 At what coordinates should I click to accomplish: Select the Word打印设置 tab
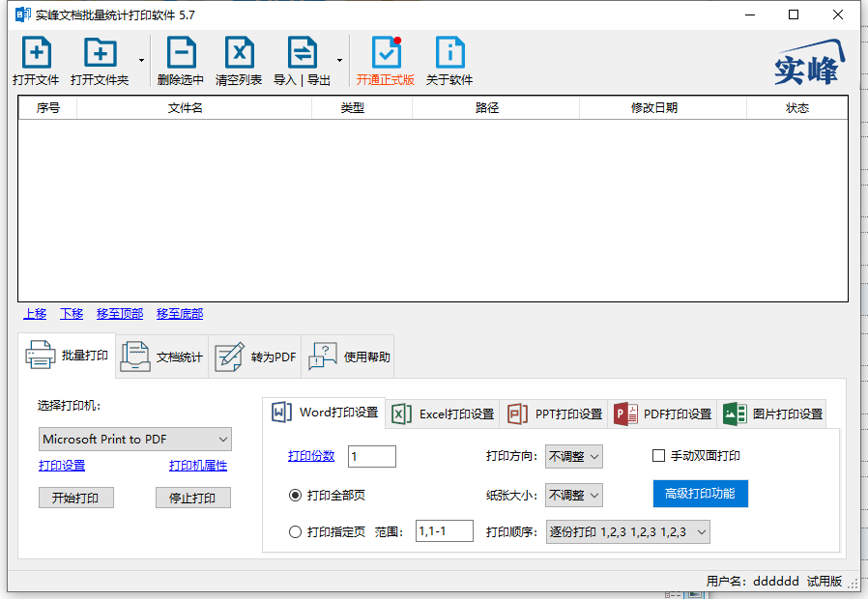[x=324, y=413]
